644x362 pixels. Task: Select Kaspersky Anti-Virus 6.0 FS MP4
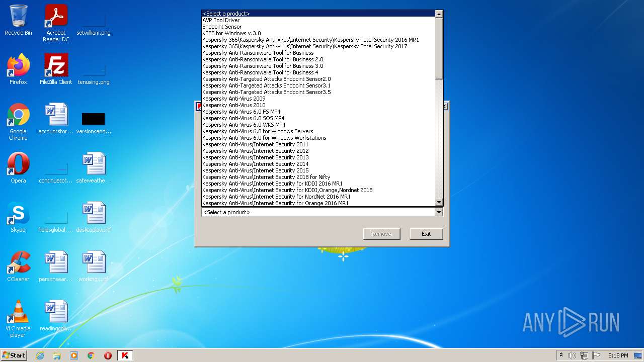318,112
